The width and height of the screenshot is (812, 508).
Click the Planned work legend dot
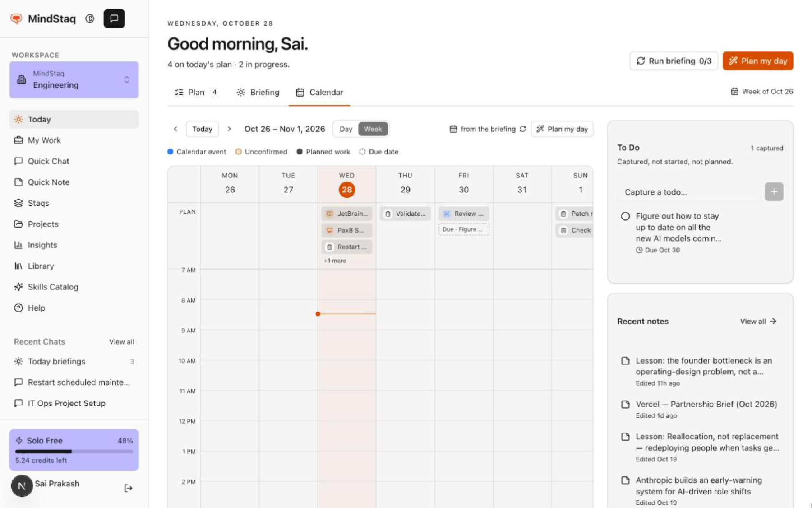300,152
